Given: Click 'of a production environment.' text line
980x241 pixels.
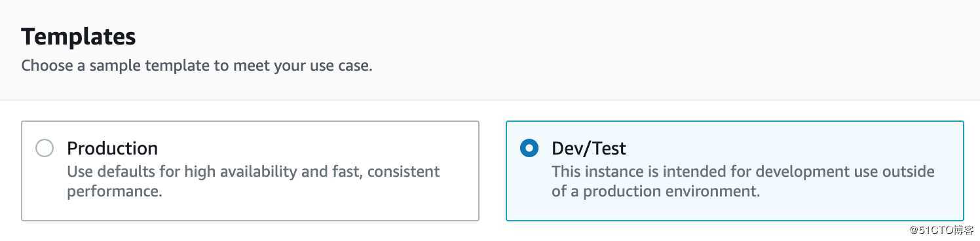Looking at the screenshot, I should [656, 192].
